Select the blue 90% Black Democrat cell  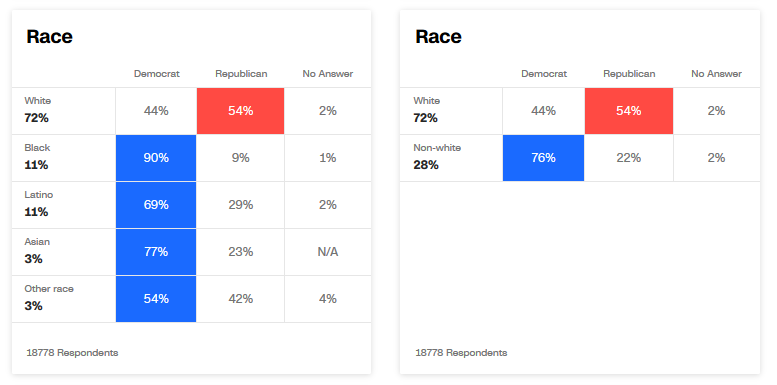click(x=156, y=158)
